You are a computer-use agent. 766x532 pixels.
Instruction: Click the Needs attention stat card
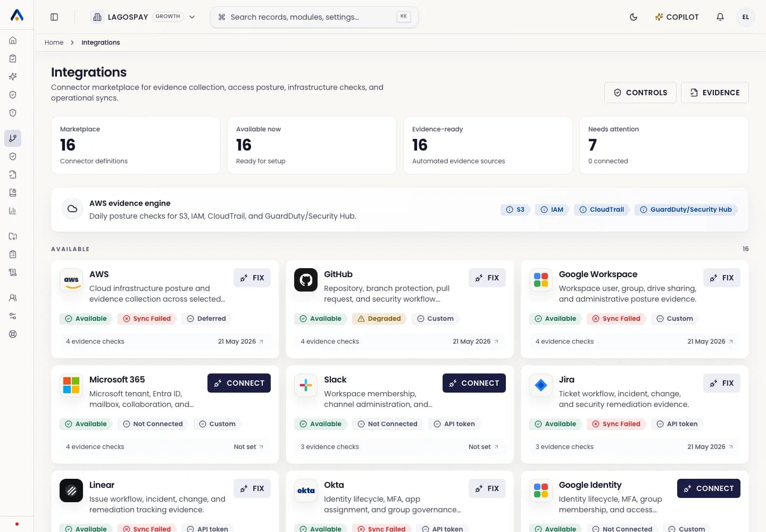664,145
